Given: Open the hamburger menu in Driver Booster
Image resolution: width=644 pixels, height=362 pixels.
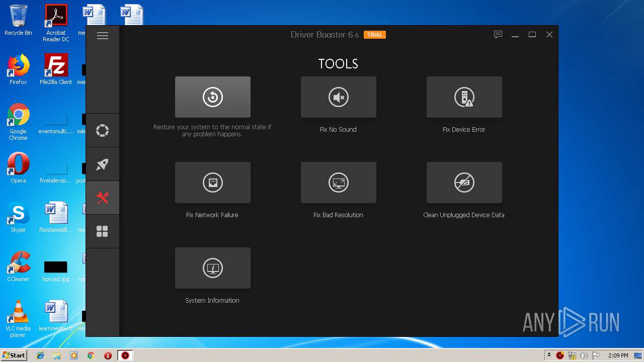Looking at the screenshot, I should click(x=103, y=36).
